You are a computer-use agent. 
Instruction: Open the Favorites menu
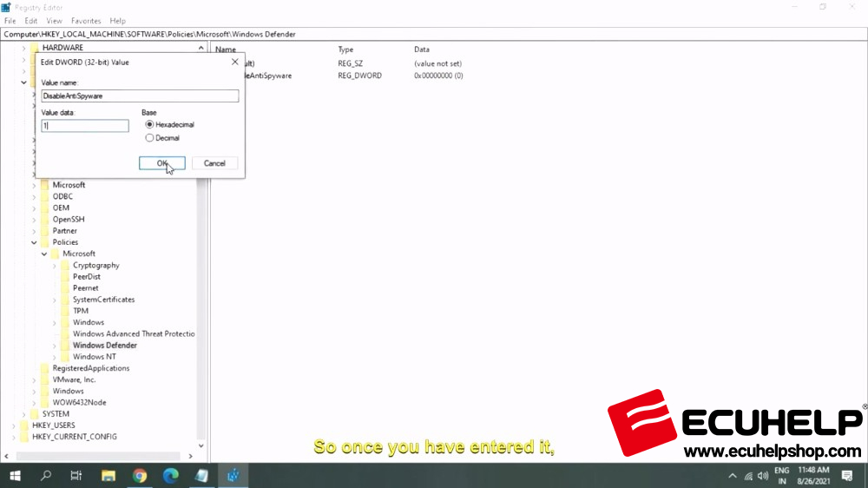pos(86,21)
